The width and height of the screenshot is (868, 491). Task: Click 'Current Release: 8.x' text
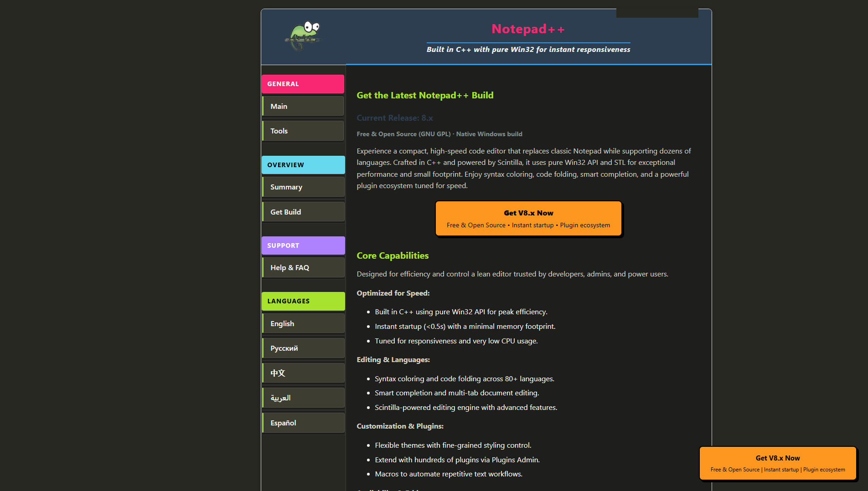pyautogui.click(x=395, y=118)
